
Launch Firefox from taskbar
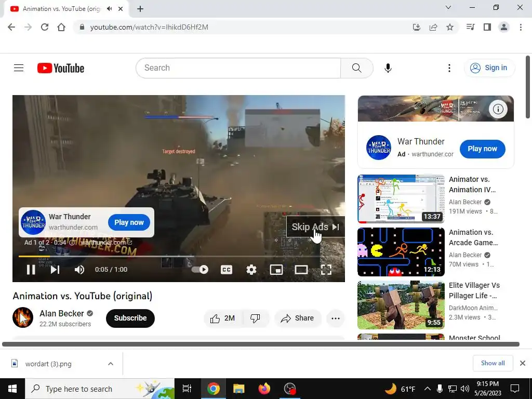tap(264, 389)
